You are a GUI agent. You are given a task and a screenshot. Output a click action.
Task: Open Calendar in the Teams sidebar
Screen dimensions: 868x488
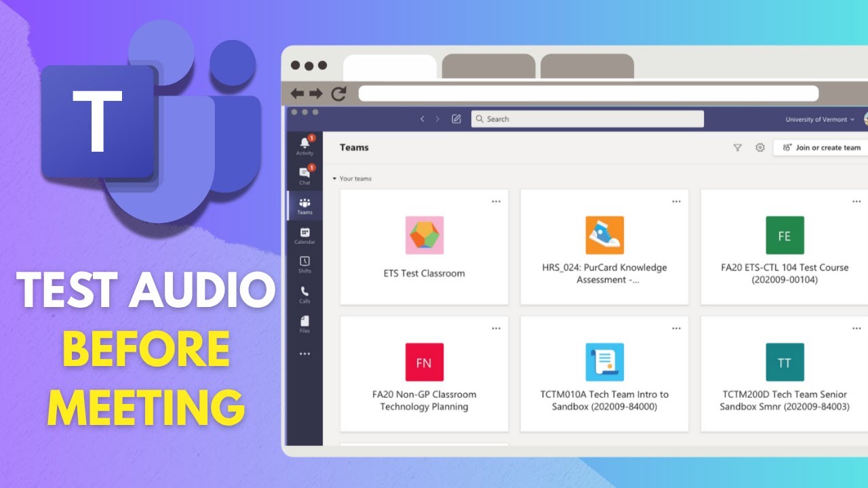pos(304,235)
